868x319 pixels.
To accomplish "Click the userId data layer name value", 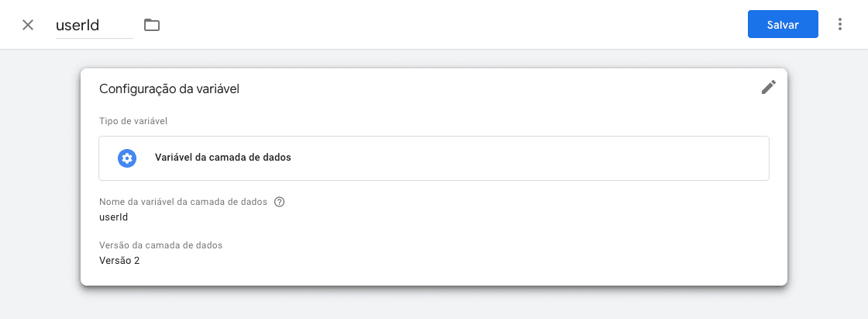I will tap(114, 217).
